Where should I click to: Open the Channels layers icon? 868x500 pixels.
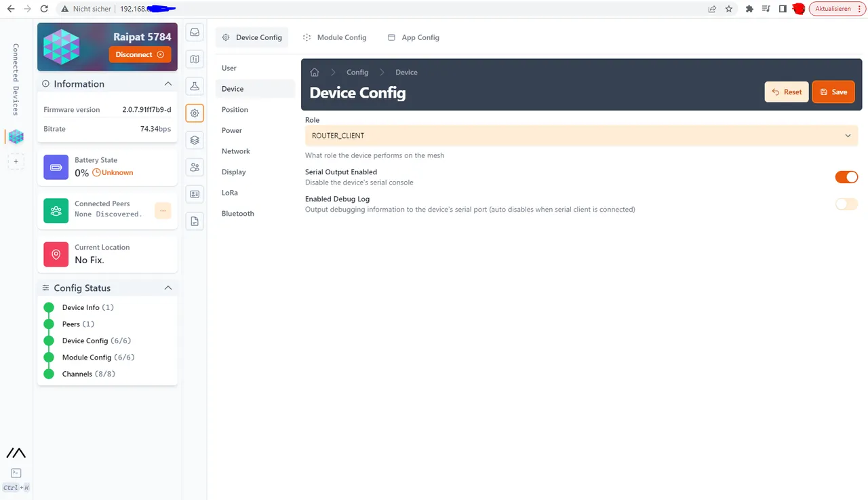tap(195, 140)
